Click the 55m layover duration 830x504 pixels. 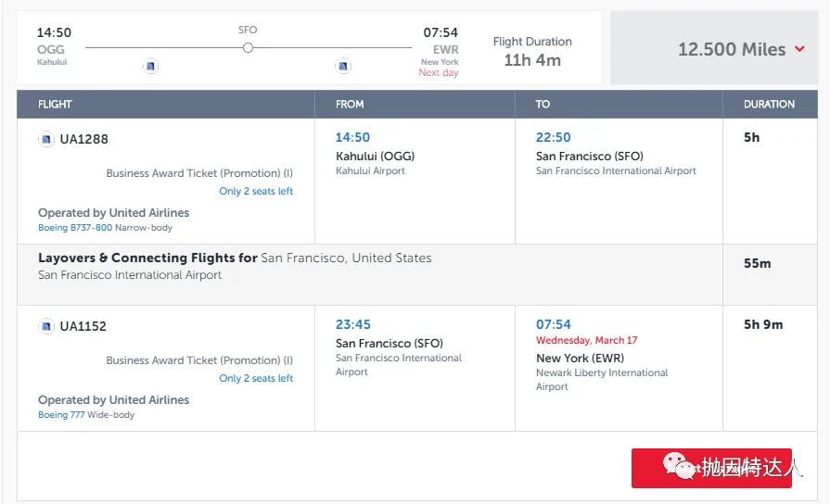pyautogui.click(x=757, y=263)
